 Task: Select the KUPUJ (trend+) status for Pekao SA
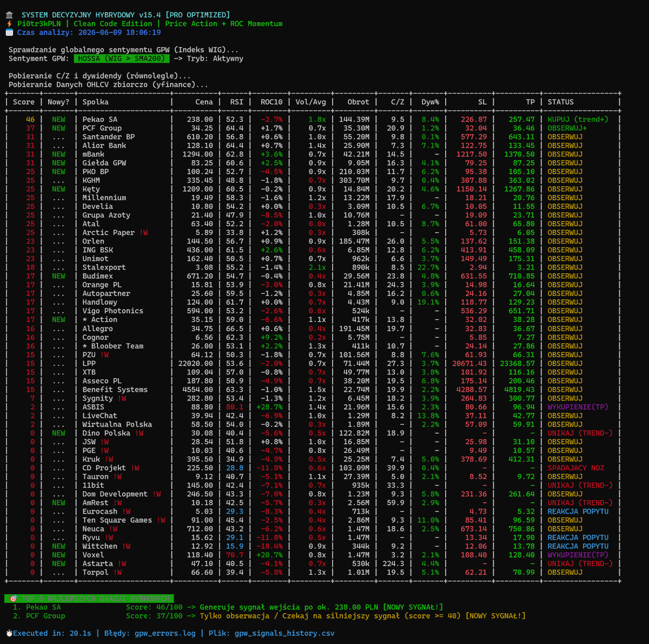578,120
